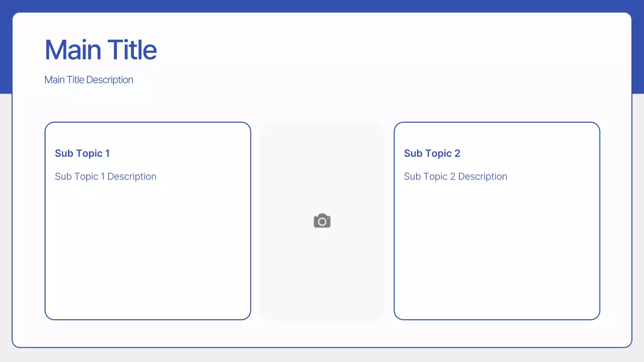Click the word "Description" in Sub Topic 1 Description
The height and width of the screenshot is (362, 644).
tap(132, 176)
